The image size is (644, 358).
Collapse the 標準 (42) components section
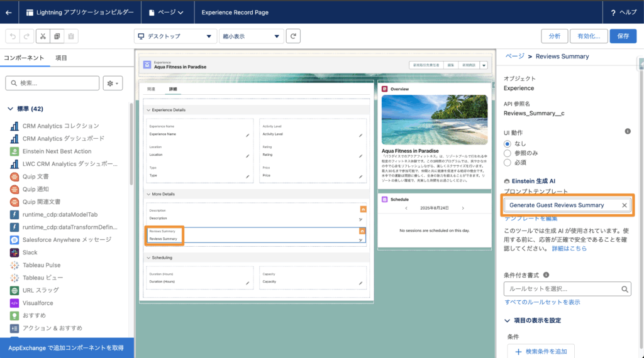(11, 109)
